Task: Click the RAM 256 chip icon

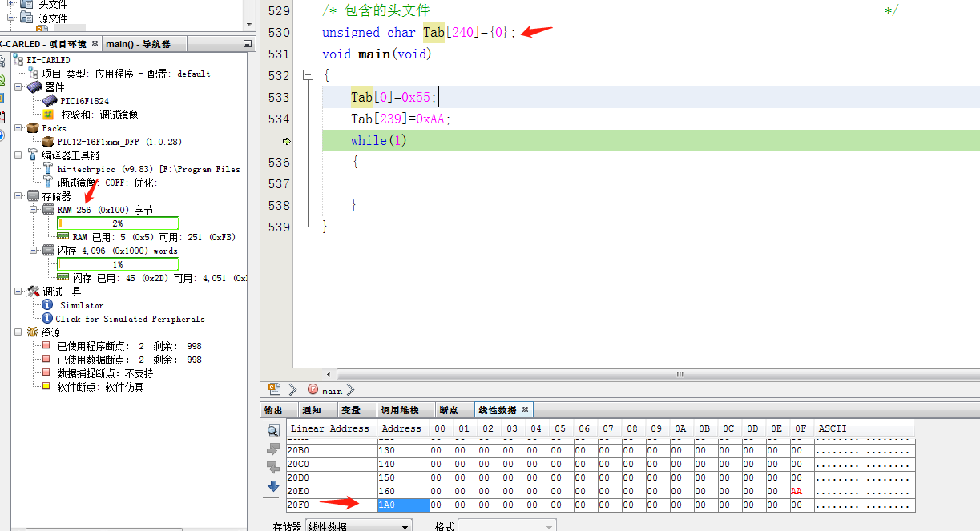Action: tap(48, 210)
